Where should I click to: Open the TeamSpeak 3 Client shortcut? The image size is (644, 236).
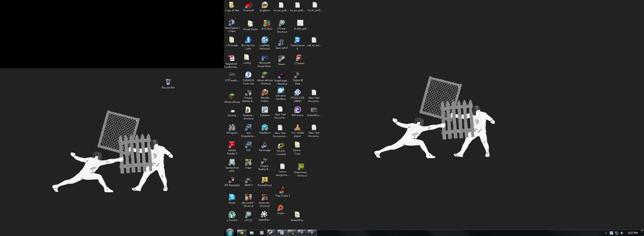232,25
